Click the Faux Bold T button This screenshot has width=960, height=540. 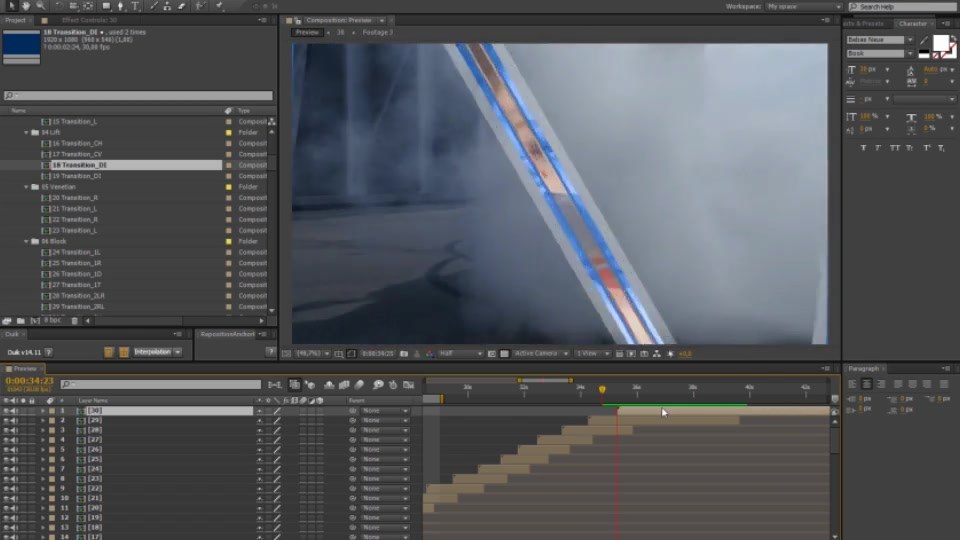[x=863, y=148]
